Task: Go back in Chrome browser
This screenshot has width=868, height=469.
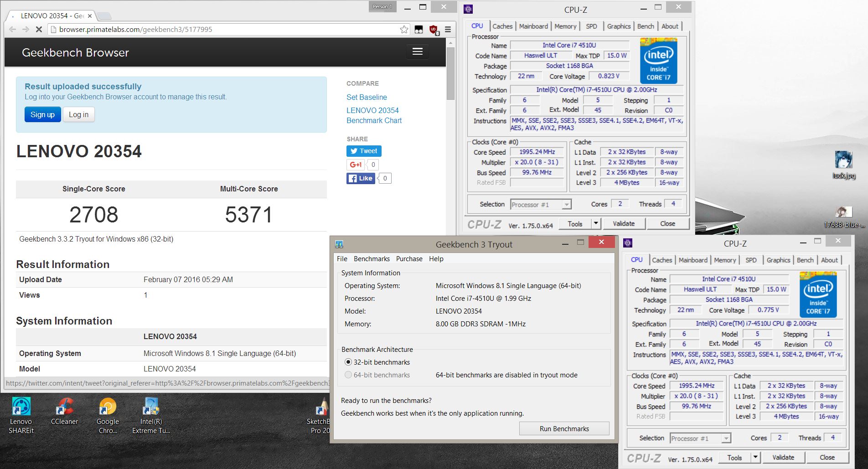Action: coord(12,29)
